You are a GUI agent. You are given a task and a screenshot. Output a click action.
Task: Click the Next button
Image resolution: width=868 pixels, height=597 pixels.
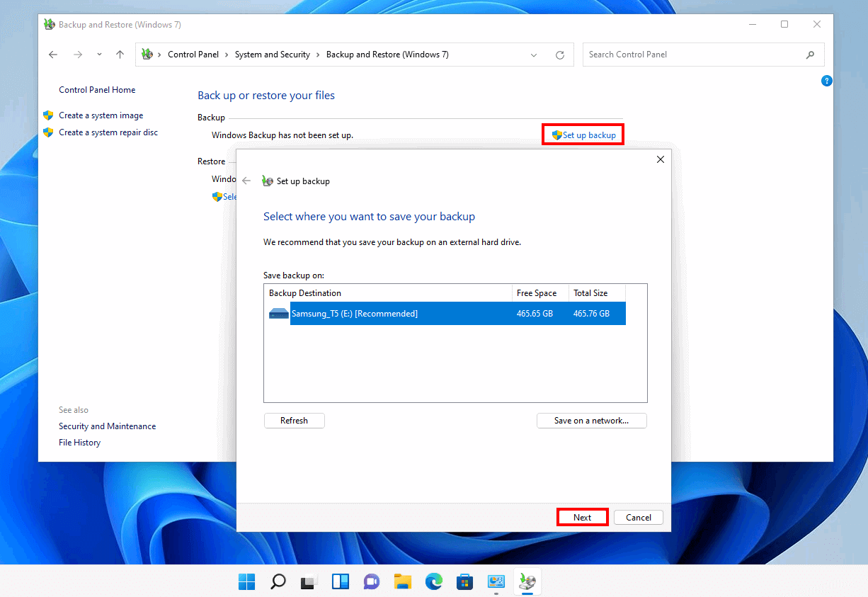pyautogui.click(x=582, y=517)
